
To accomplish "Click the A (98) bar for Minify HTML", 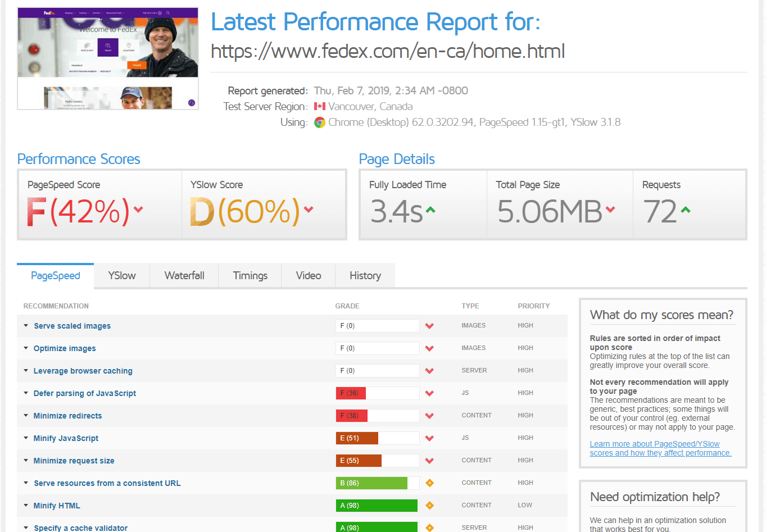I will [378, 506].
